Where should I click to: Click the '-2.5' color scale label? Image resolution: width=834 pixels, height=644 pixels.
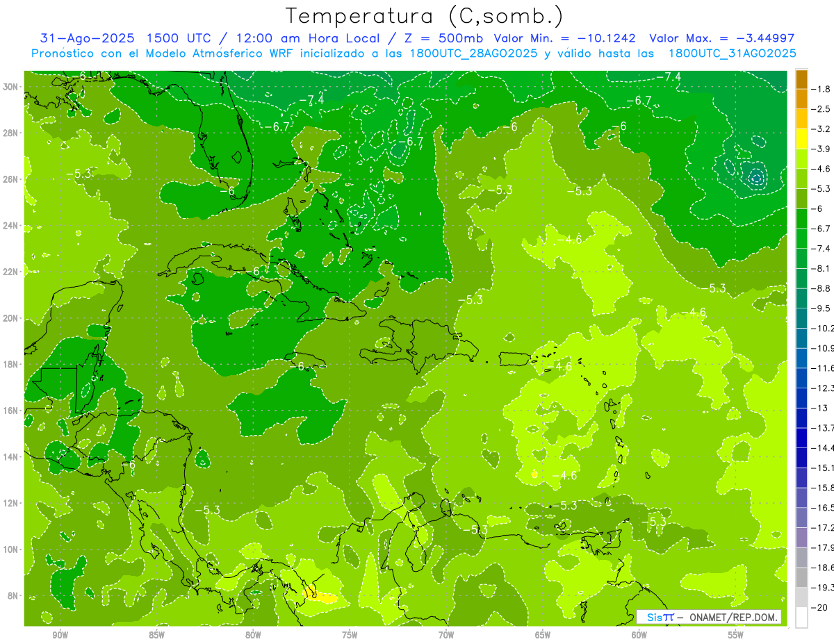[822, 109]
